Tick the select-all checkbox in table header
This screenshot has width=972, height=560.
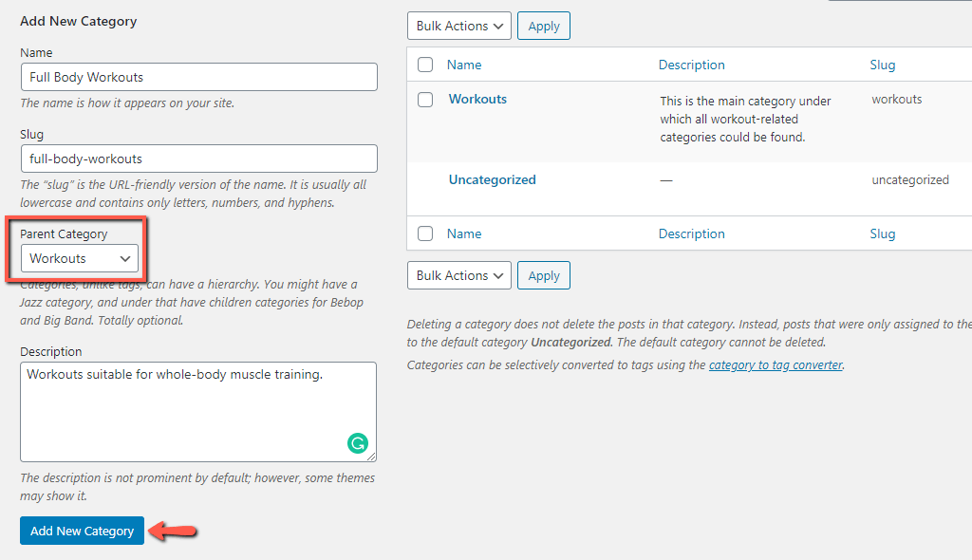[x=425, y=65]
